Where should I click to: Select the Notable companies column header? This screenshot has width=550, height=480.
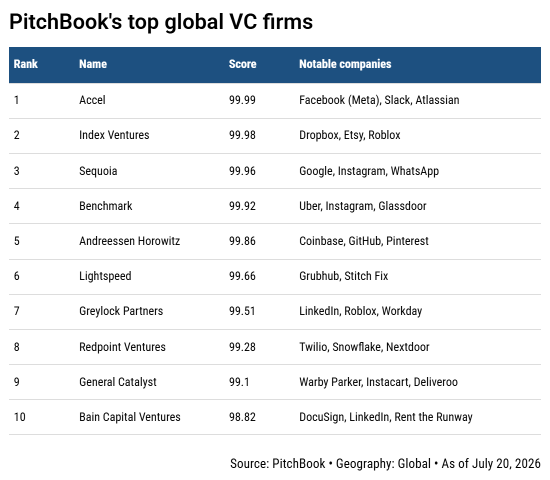pyautogui.click(x=345, y=64)
